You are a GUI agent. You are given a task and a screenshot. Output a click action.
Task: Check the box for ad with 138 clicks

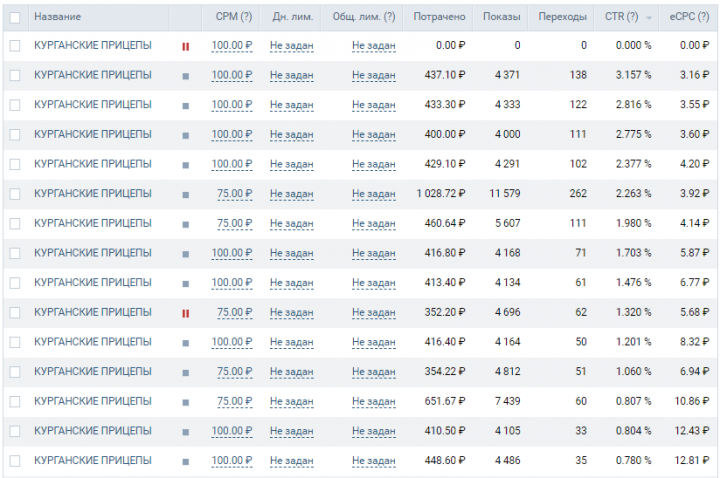[x=15, y=75]
